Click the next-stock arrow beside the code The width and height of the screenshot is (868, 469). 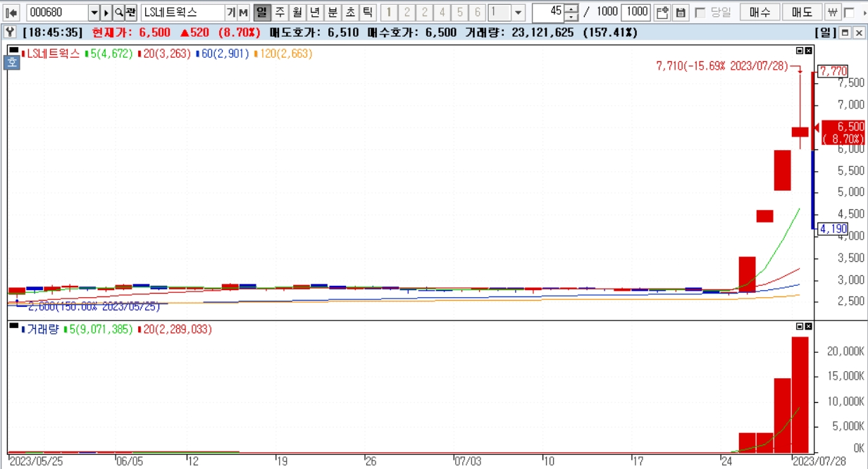106,12
